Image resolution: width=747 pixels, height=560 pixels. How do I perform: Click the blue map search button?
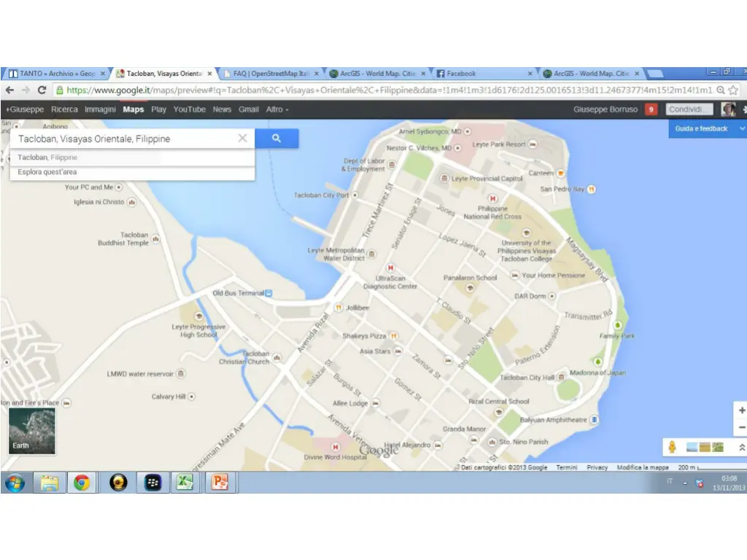(x=276, y=138)
